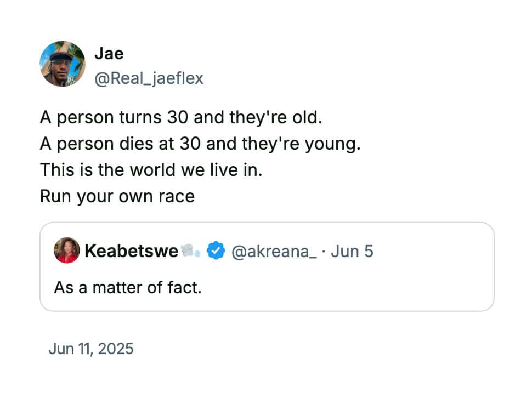The image size is (532, 399).
Task: Click the line 'A person dies at 30 and they're young.'
Action: coord(200,144)
